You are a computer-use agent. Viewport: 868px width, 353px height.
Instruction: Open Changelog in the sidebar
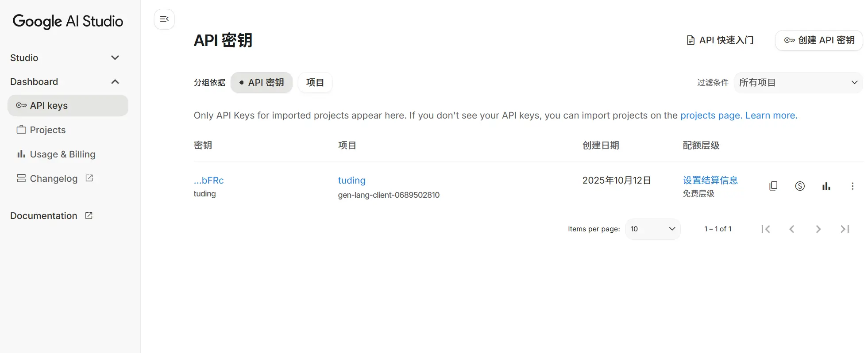click(x=54, y=178)
